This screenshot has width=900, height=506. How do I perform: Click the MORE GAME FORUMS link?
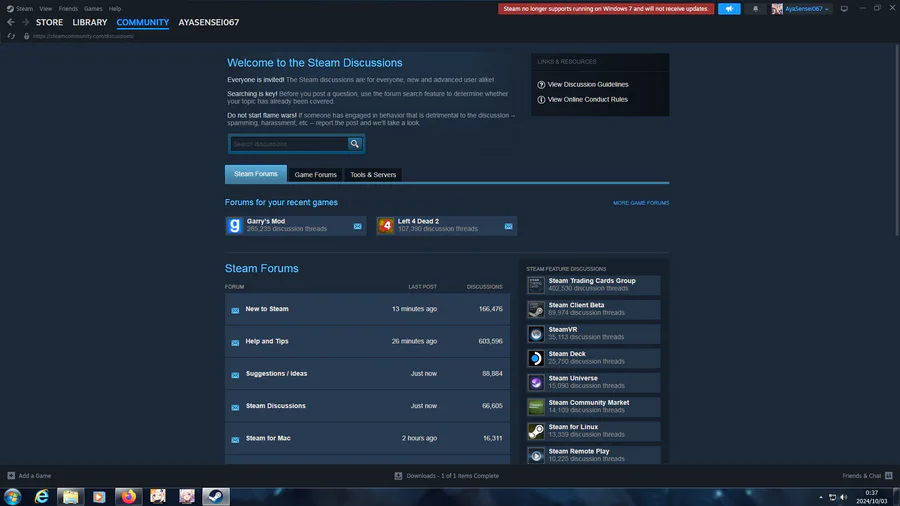tap(641, 203)
